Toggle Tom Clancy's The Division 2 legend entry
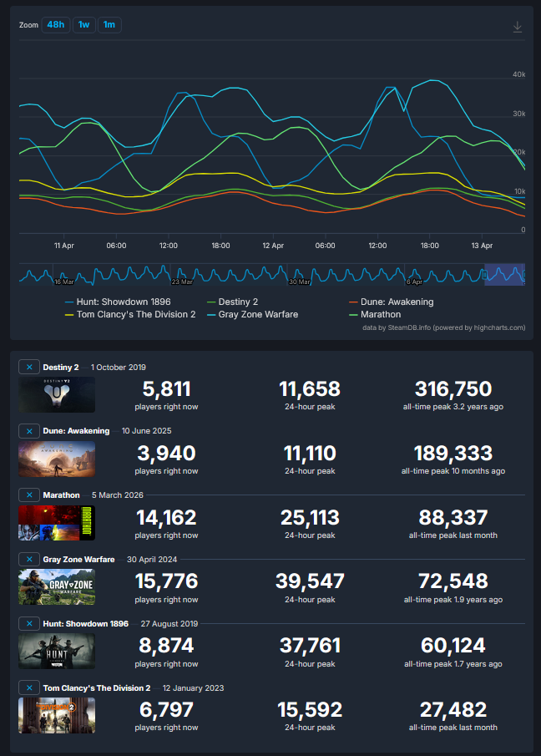The image size is (541, 756). point(130,314)
